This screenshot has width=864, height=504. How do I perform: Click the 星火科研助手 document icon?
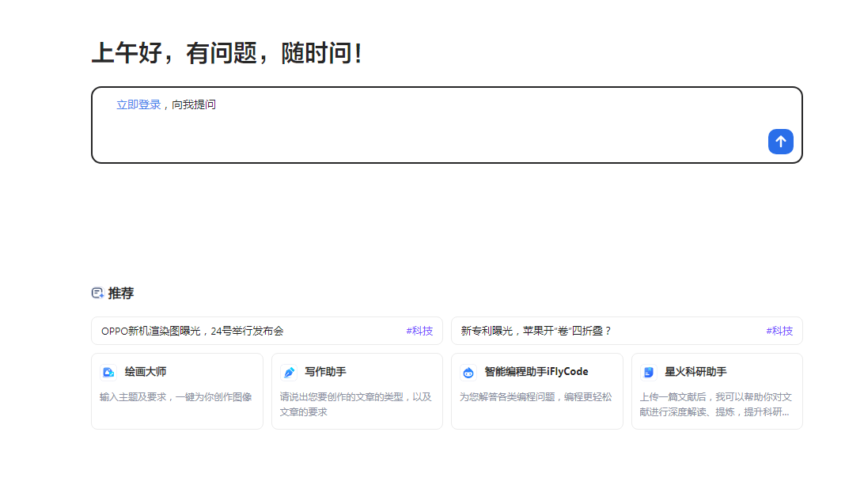tap(650, 371)
